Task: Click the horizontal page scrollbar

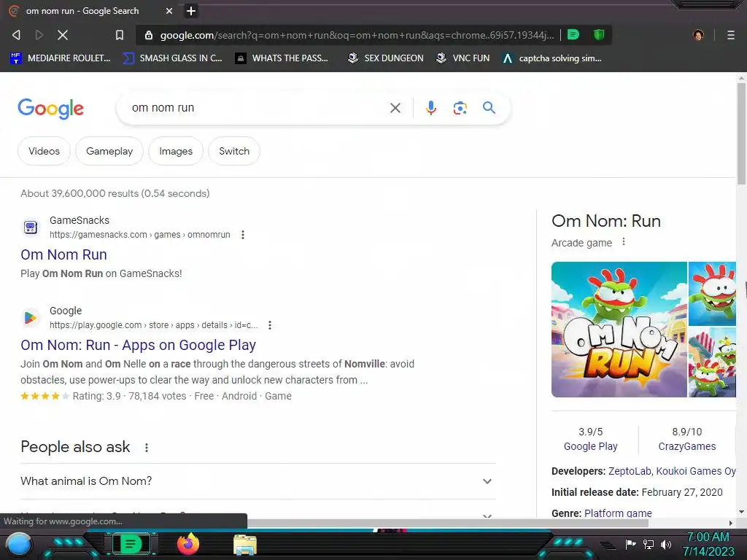Action: 448,523
